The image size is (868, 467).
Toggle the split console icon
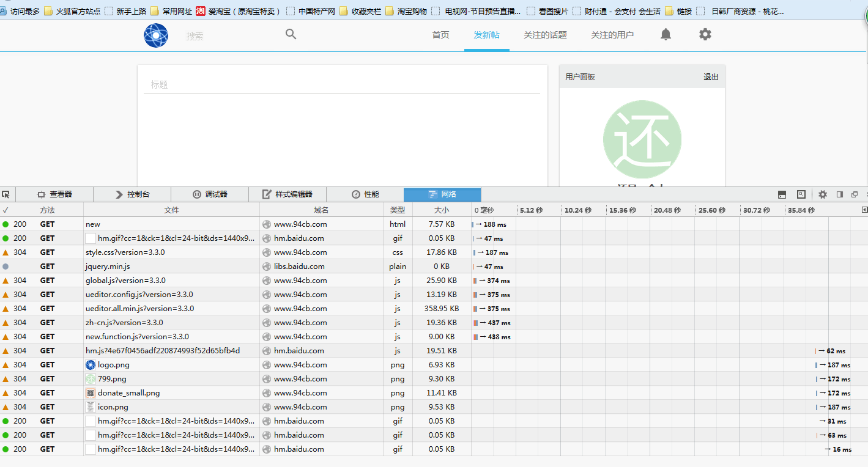click(x=782, y=194)
